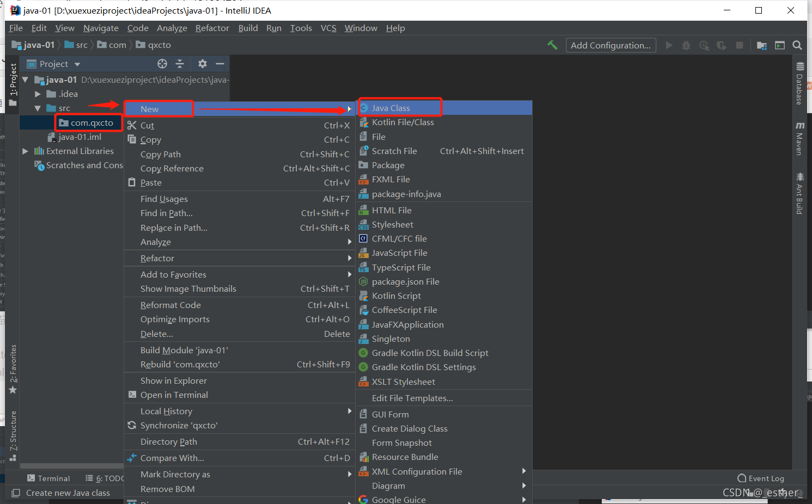Open the Database tool window sidebar
Screen dimensions: 812x504
799,83
